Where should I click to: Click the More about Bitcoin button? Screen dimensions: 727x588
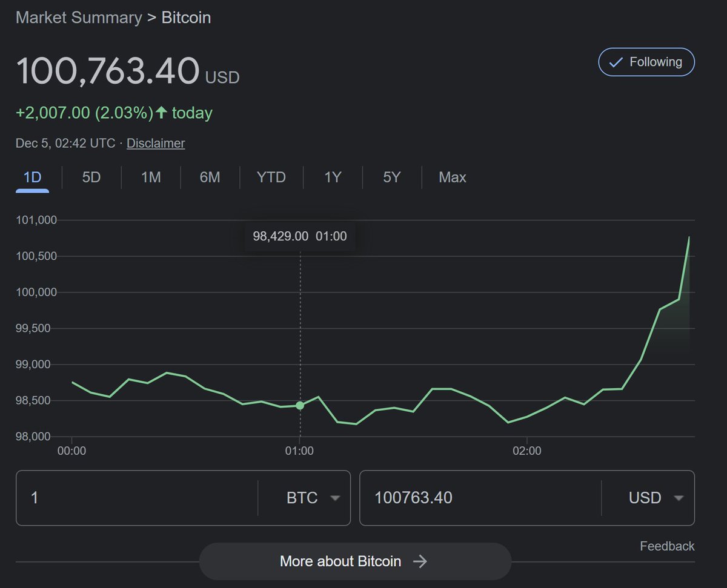354,561
